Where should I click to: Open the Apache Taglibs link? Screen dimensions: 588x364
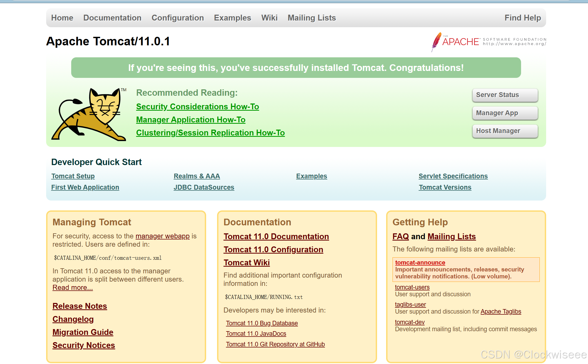coord(501,311)
